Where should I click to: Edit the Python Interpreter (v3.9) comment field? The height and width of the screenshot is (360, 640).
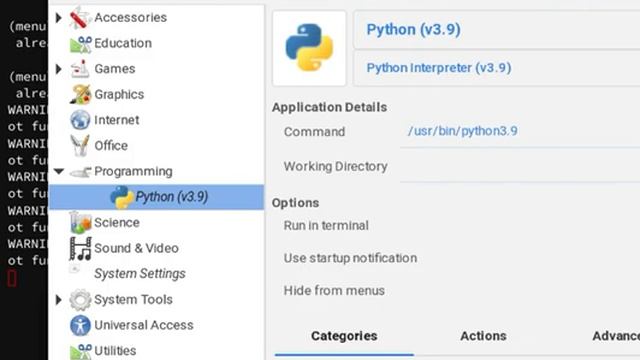497,68
